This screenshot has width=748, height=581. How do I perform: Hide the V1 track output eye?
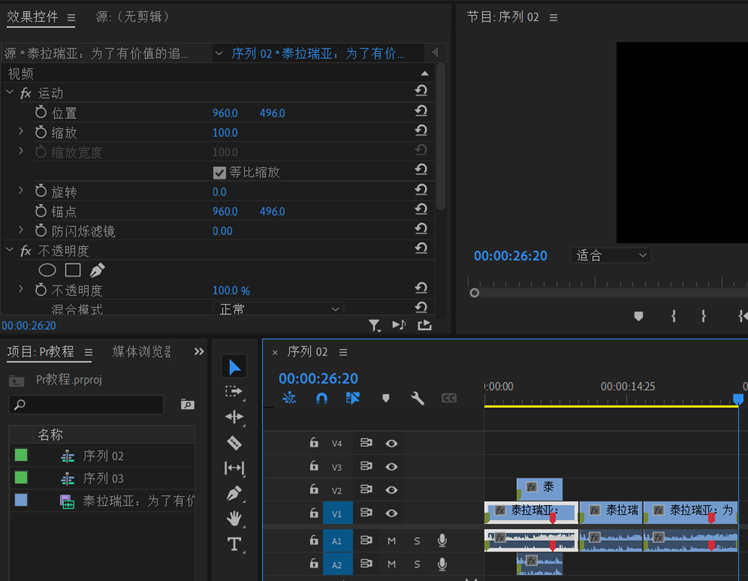392,513
